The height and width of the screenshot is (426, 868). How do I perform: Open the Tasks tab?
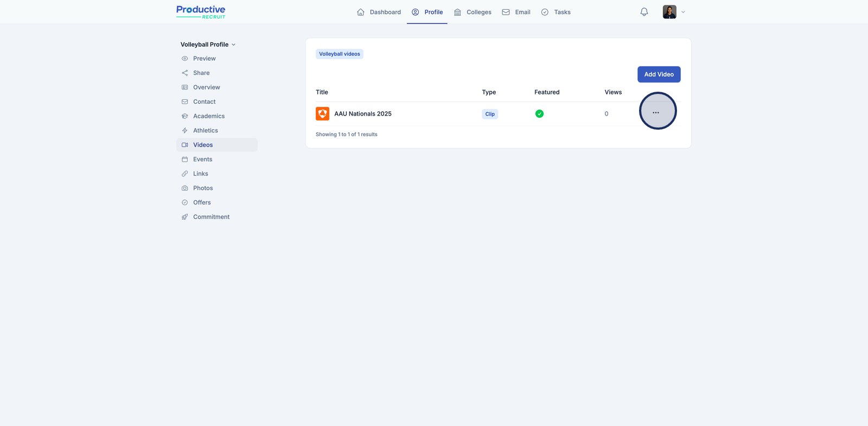pos(556,12)
